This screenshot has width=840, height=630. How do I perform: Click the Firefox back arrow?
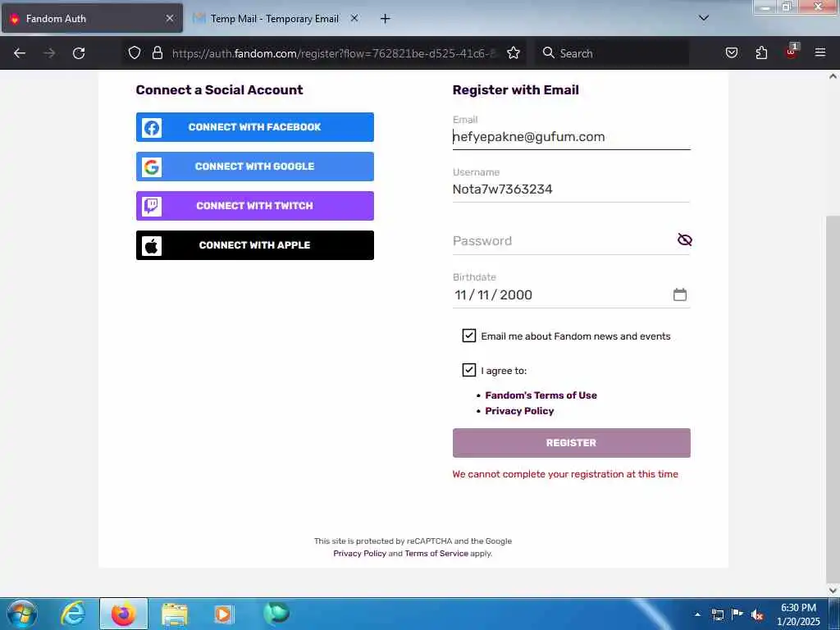click(20, 53)
